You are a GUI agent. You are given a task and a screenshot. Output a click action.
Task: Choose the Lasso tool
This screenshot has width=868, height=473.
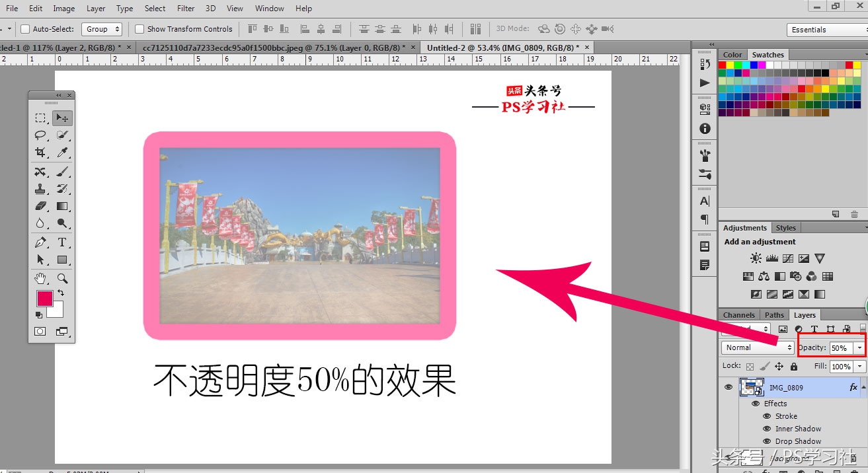coord(40,135)
